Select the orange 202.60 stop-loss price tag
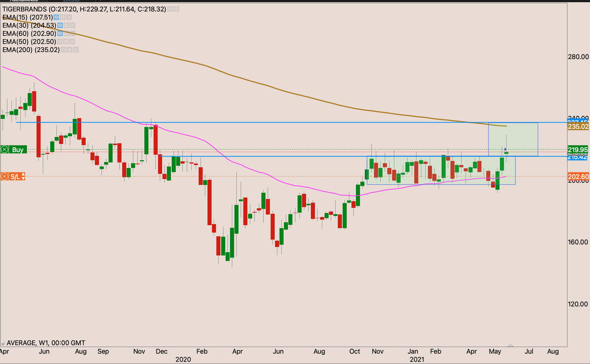 click(x=578, y=177)
